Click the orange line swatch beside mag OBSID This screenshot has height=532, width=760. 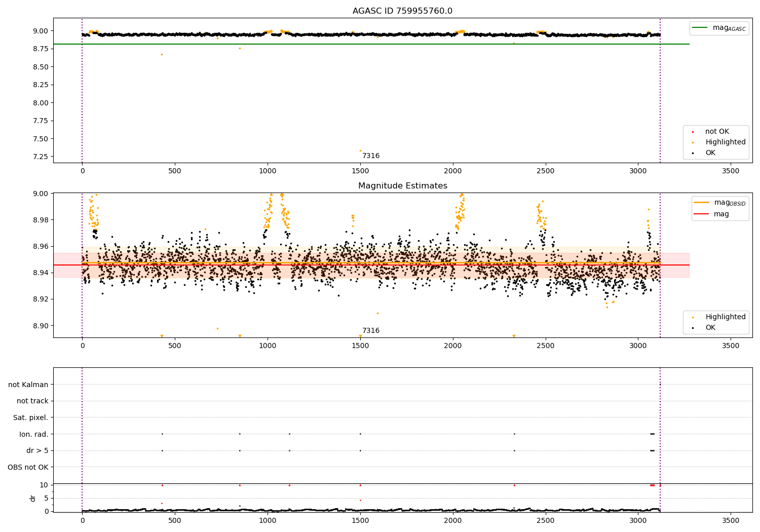pyautogui.click(x=702, y=203)
